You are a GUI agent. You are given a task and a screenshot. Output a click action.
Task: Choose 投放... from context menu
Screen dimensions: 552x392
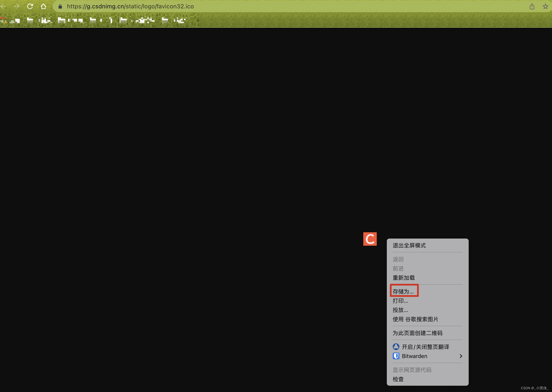tap(400, 310)
